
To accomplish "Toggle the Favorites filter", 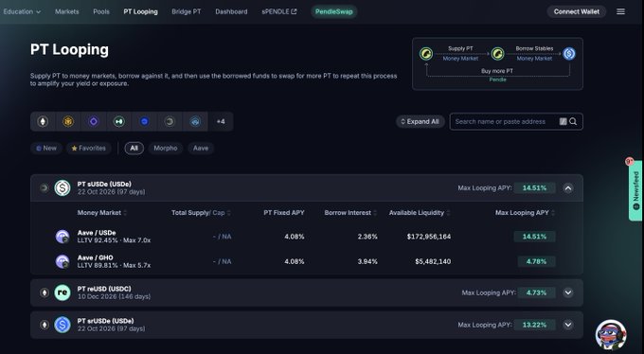I will click(x=89, y=149).
